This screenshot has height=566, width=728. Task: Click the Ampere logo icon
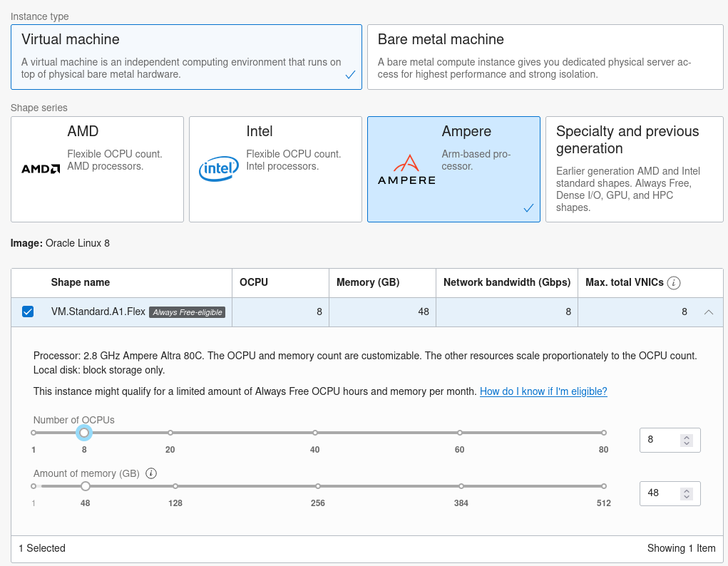406,170
